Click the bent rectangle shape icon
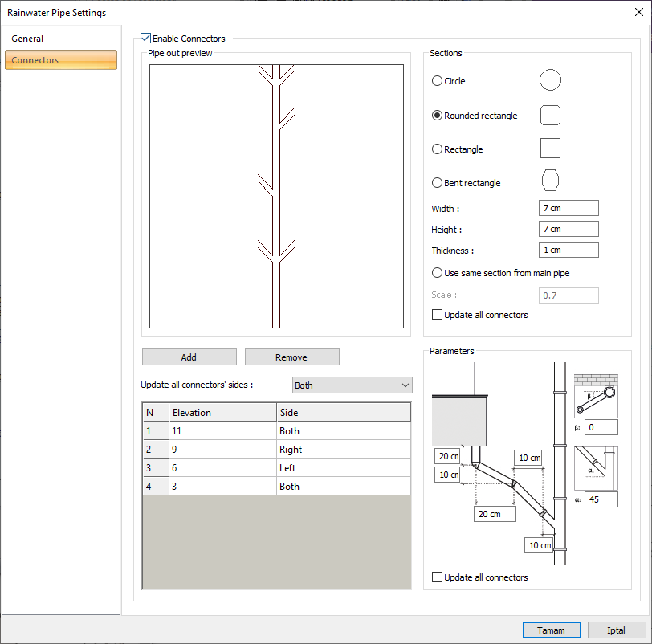Screen dimensions: 652x644 (550, 181)
